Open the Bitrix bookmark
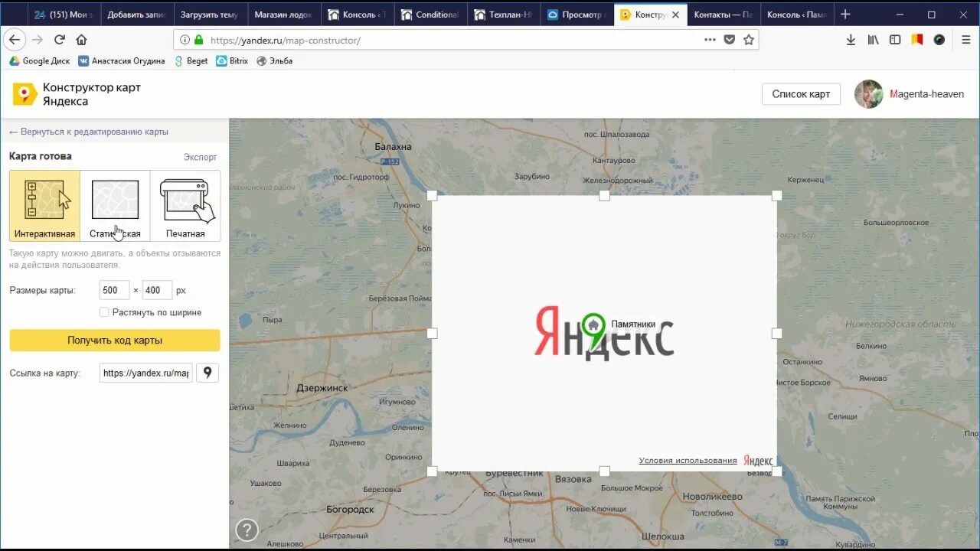The height and width of the screenshot is (551, 980). [232, 60]
